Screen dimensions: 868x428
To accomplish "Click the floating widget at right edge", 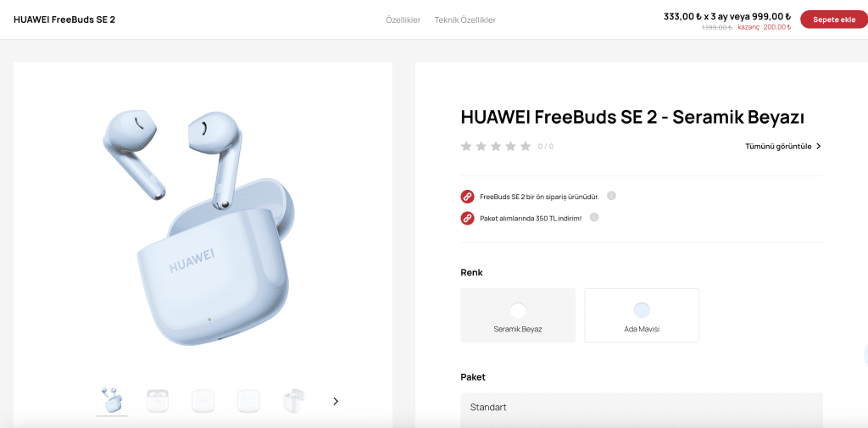I will coord(865,355).
